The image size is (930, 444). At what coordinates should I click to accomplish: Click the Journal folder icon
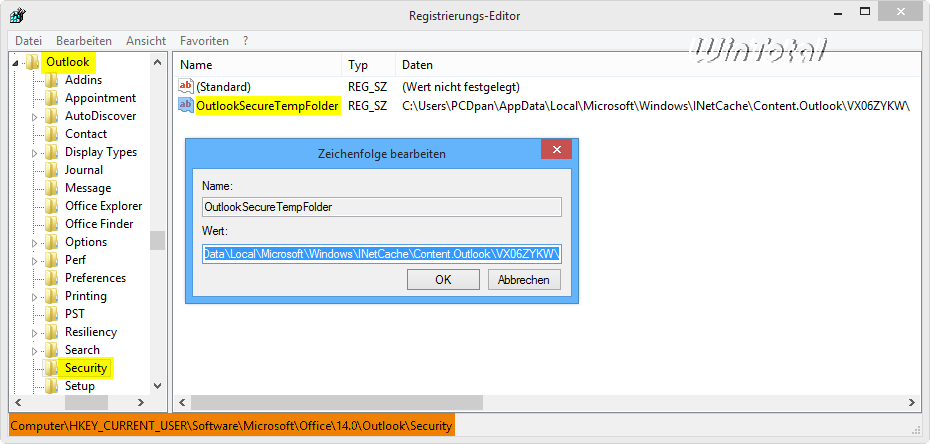[x=52, y=170]
